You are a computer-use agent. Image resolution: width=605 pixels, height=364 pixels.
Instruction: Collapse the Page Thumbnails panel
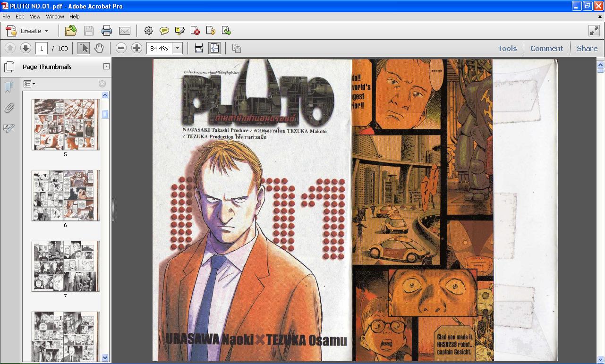coord(106,67)
